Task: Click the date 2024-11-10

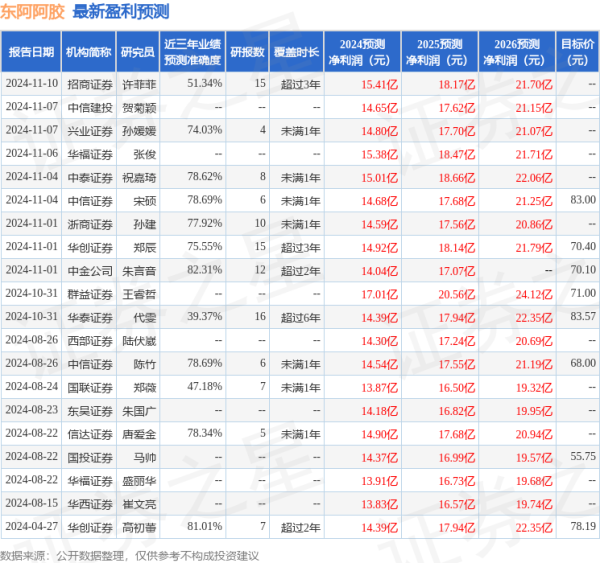Action: coord(32,83)
